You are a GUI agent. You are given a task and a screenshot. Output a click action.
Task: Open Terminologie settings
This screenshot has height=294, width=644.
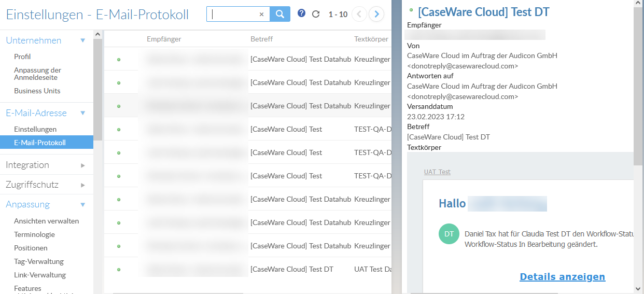pyautogui.click(x=34, y=234)
